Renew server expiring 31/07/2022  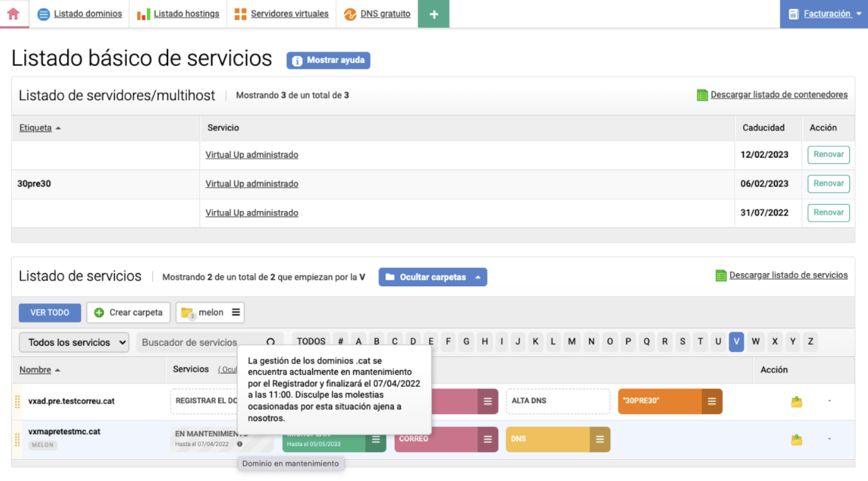828,213
